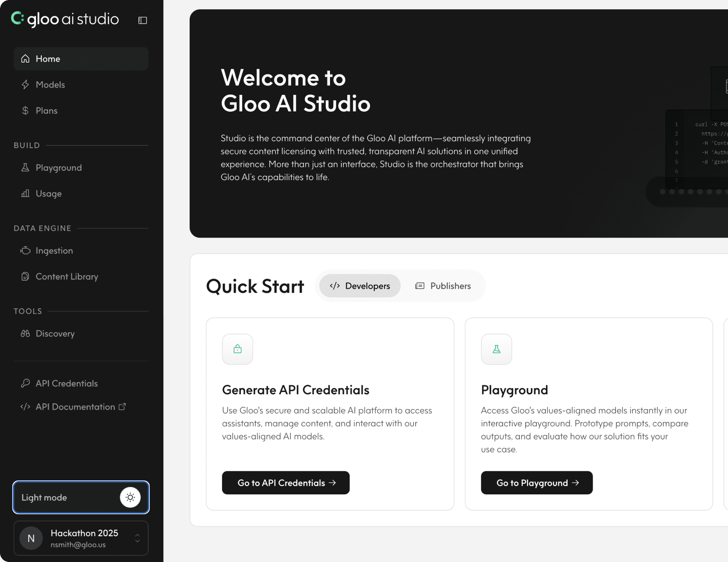This screenshot has height=562, width=728.
Task: Click the lock icon on the credentials card
Action: pos(238,349)
